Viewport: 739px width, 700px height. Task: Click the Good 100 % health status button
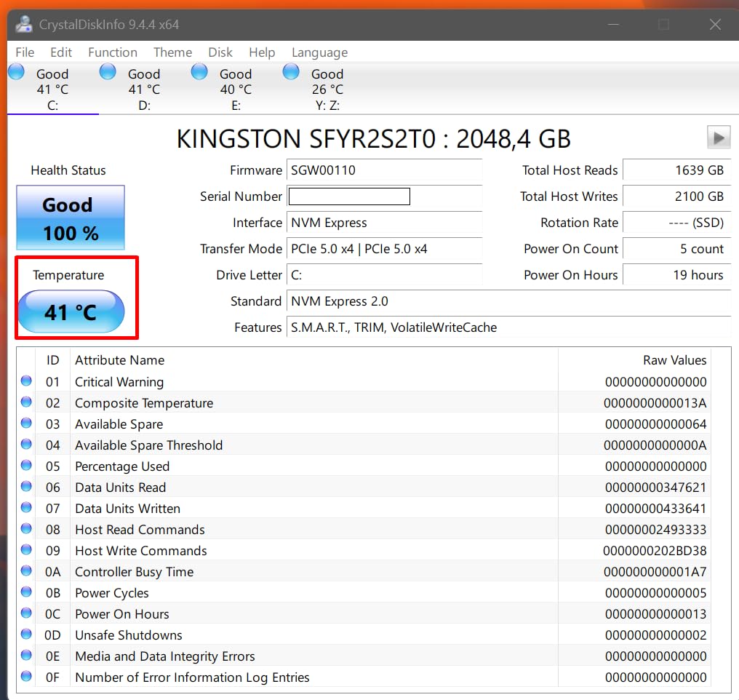(71, 218)
